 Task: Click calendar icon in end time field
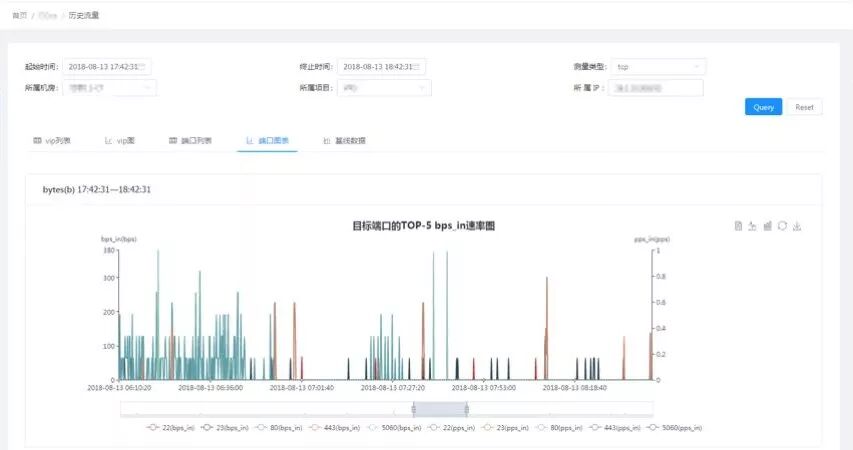417,67
